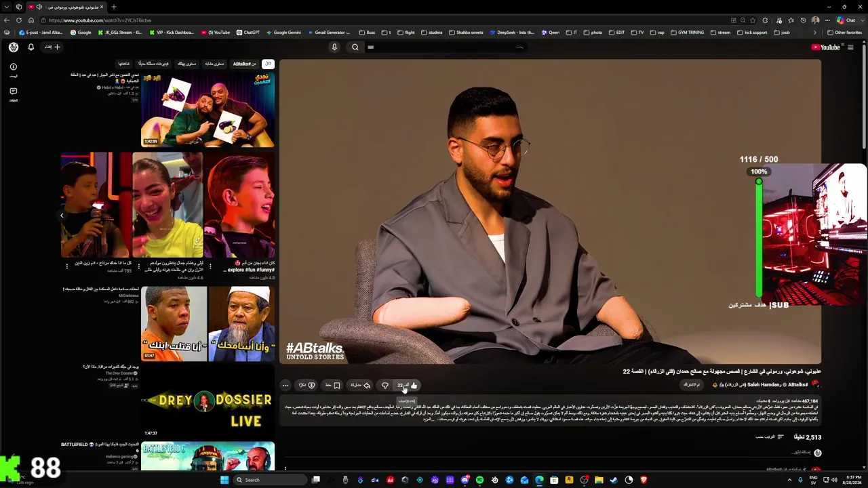Show more bookmarks chevron

(816, 33)
